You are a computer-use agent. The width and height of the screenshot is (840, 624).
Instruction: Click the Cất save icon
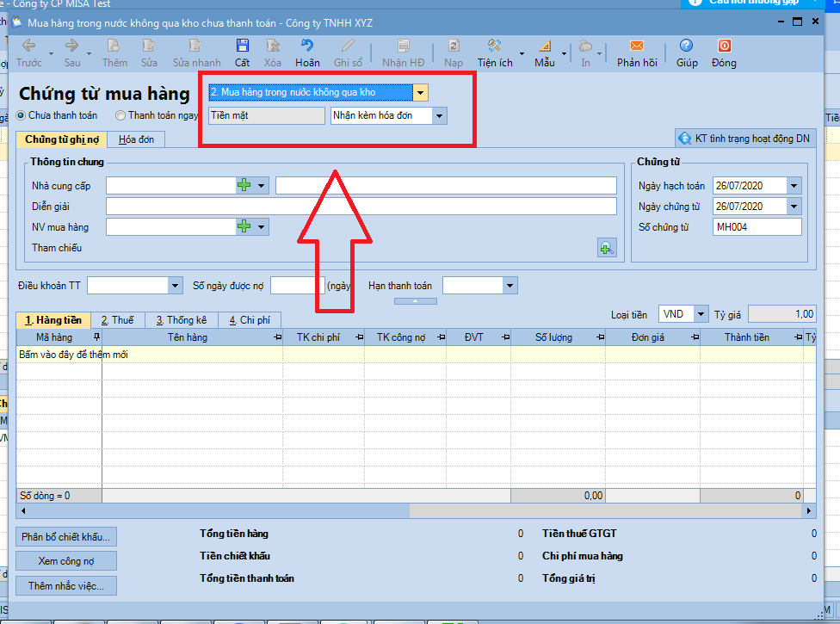click(242, 46)
